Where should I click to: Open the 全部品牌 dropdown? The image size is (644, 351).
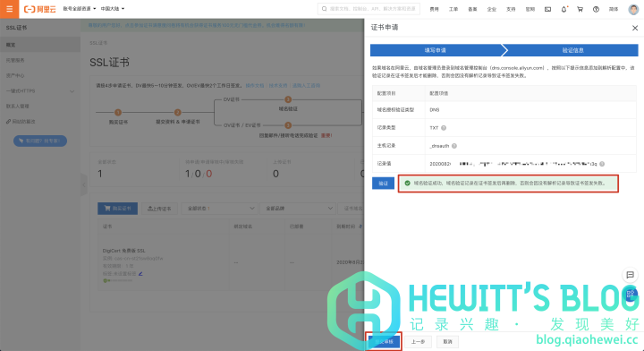[x=297, y=209]
